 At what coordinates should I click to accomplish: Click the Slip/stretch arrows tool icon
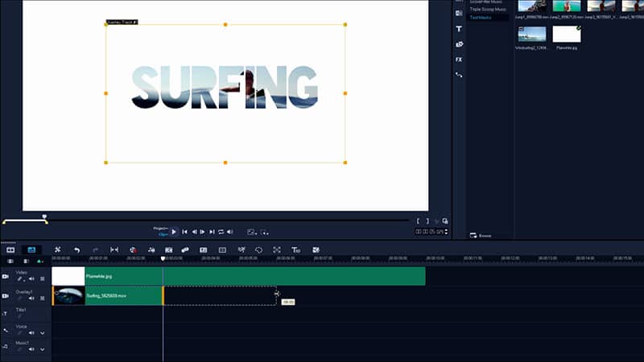(114, 249)
